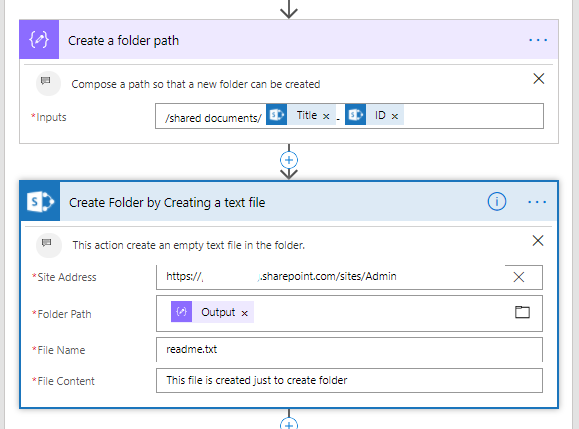The image size is (579, 429).
Task: Click the File Name field with readme.txt
Action: (x=349, y=350)
